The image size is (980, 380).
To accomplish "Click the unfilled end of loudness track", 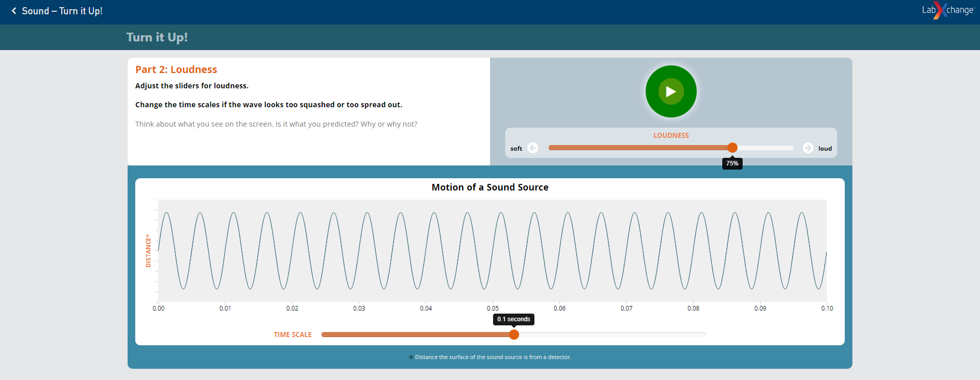I will click(776, 148).
